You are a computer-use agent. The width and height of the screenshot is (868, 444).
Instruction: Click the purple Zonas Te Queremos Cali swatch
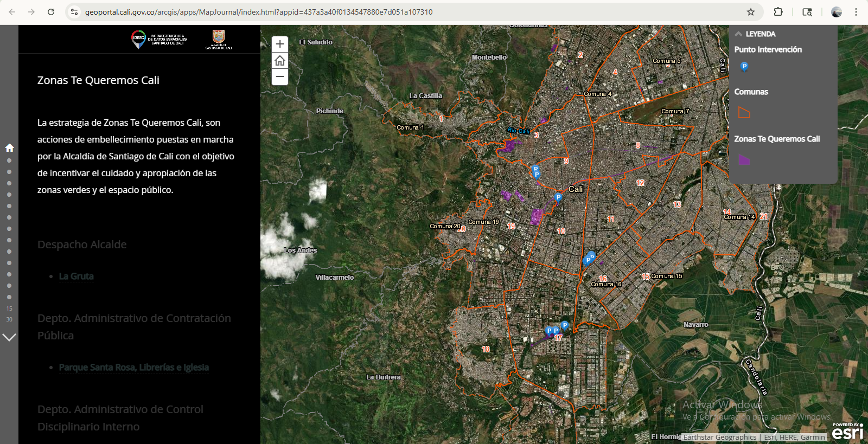coord(744,160)
